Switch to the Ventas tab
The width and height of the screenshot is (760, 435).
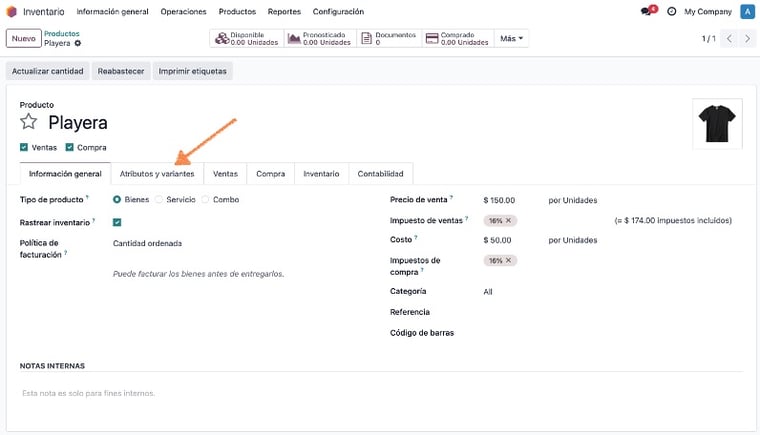(x=225, y=174)
